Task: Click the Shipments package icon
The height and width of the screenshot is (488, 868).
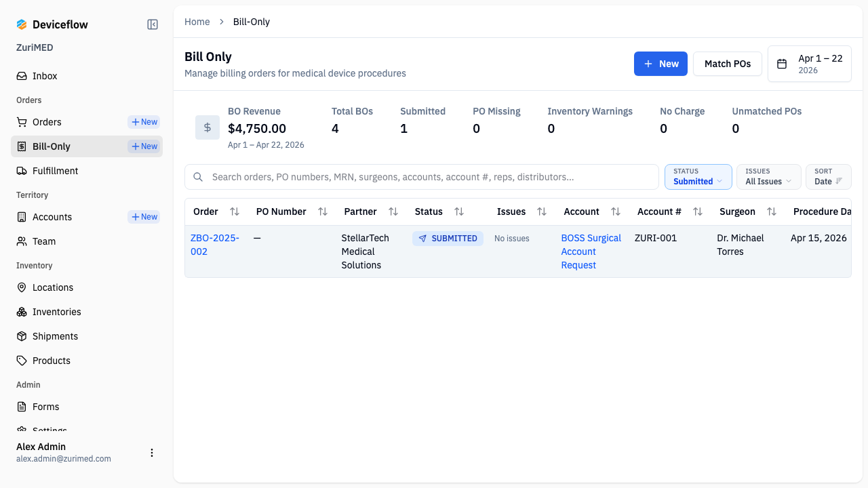Action: point(22,336)
